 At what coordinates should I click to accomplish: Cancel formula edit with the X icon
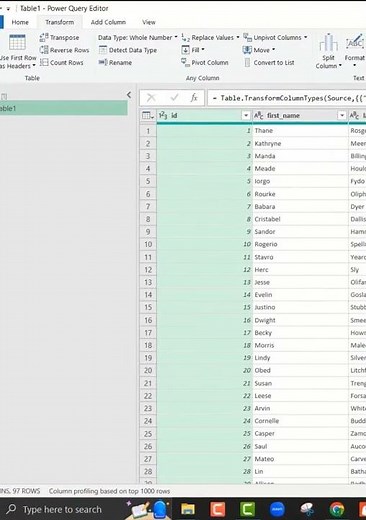click(x=151, y=98)
